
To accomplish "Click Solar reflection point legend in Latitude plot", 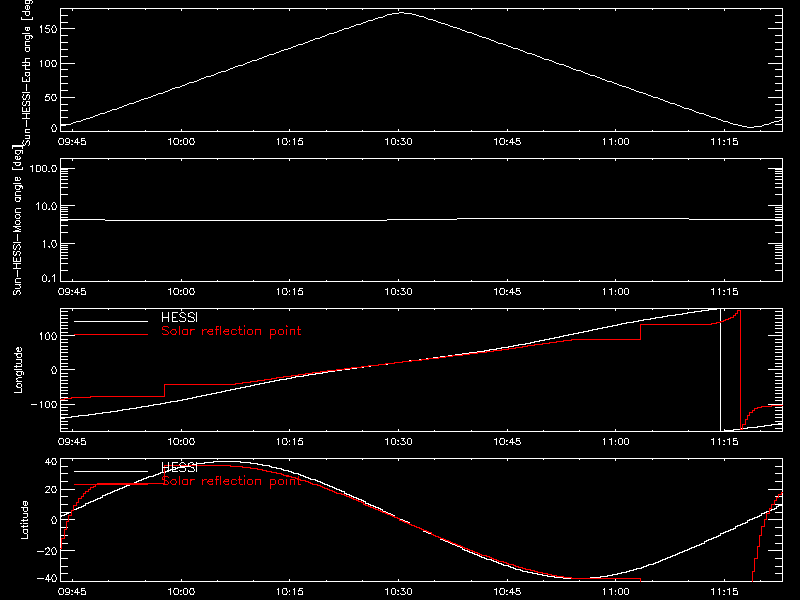I will [231, 481].
